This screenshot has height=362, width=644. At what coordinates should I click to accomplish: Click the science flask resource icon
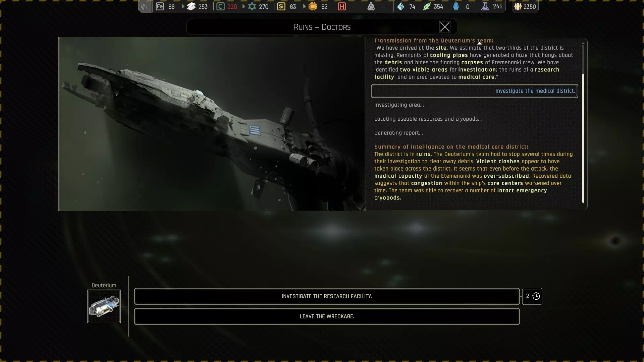pos(485,6)
